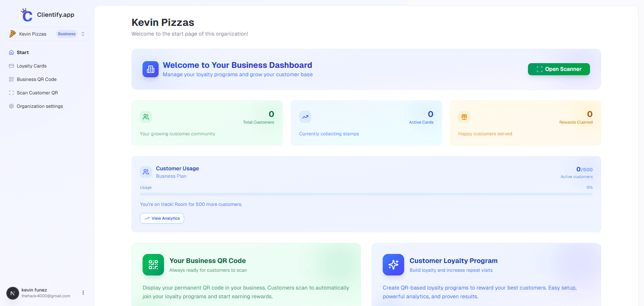The width and height of the screenshot is (644, 306).
Task: Open Organization settings from the sidebar
Action: pos(40,106)
